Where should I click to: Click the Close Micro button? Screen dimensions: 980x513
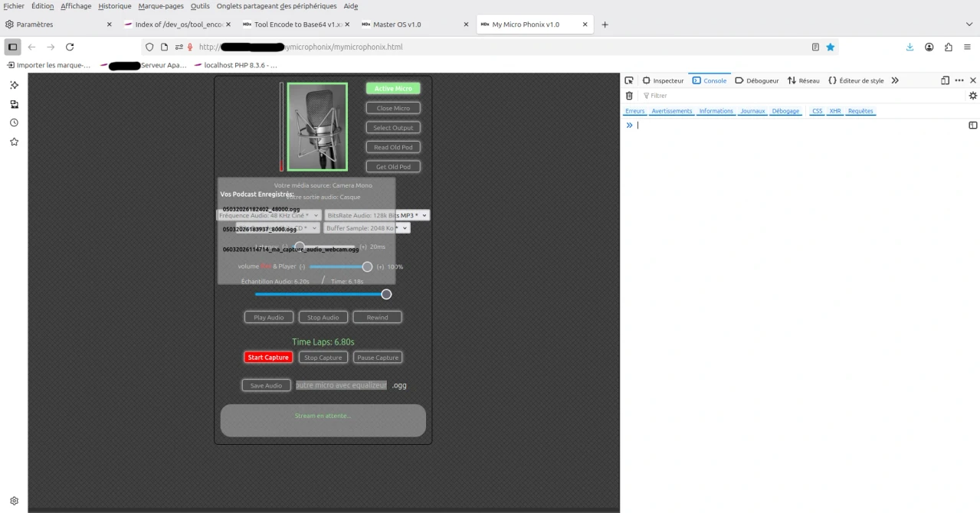tap(393, 108)
